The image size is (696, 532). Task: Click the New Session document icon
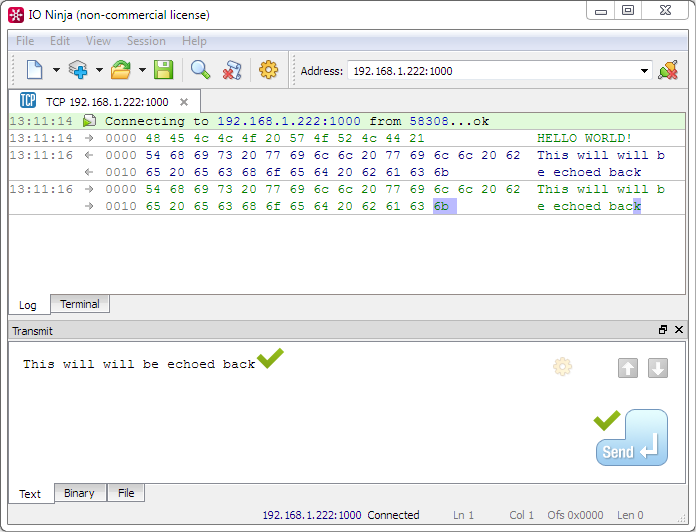point(34,70)
